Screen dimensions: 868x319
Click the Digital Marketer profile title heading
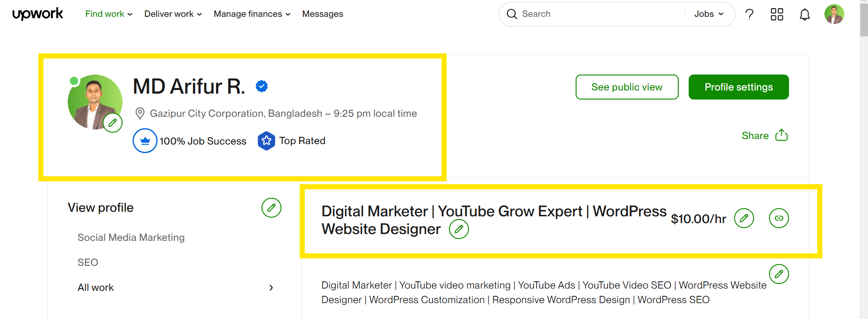coord(494,220)
